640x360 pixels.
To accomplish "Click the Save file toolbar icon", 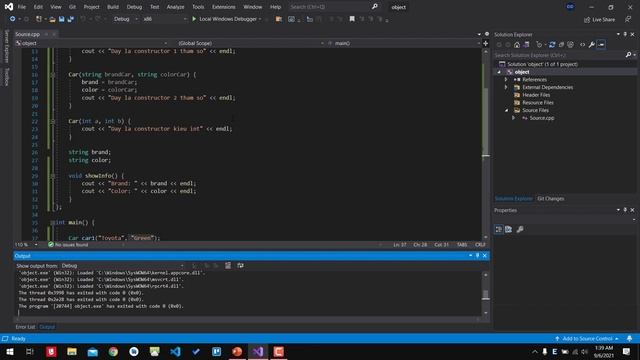I will coord(62,19).
